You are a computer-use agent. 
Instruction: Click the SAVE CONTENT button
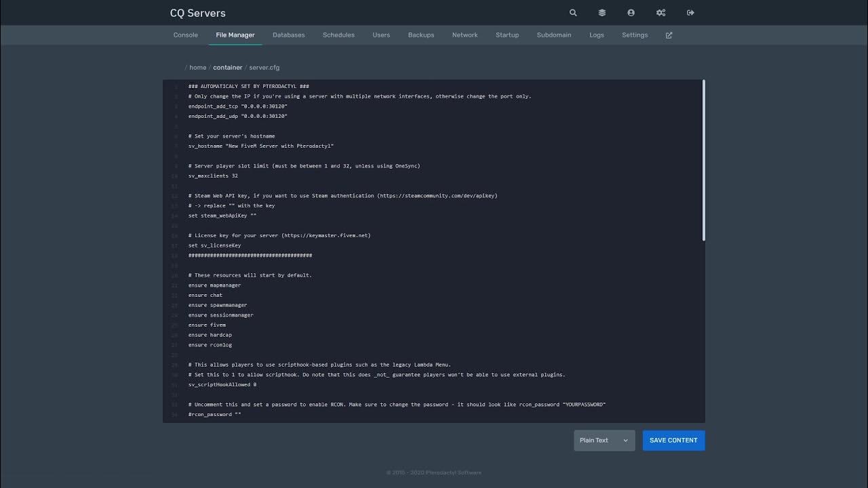673,441
